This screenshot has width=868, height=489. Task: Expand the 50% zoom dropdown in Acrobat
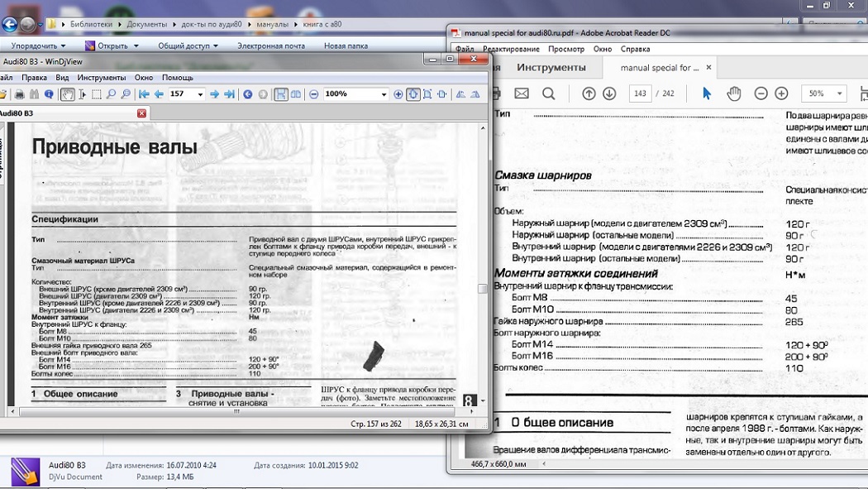tap(839, 93)
